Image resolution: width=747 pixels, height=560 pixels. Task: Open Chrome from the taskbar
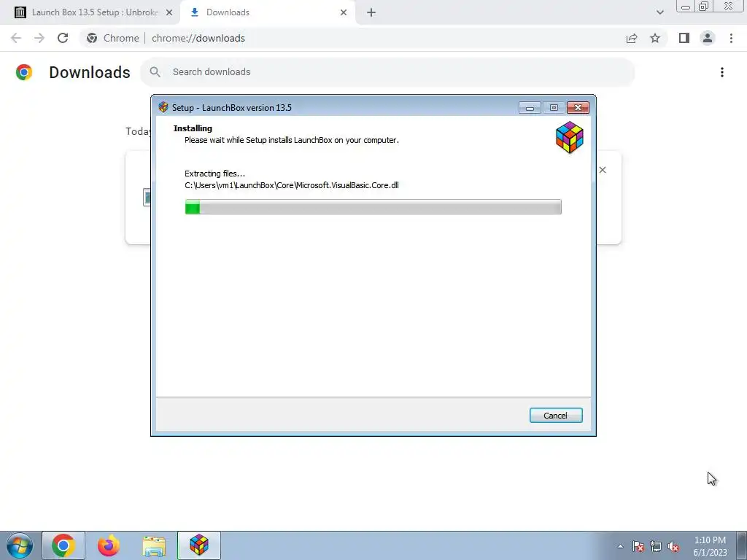(63, 545)
